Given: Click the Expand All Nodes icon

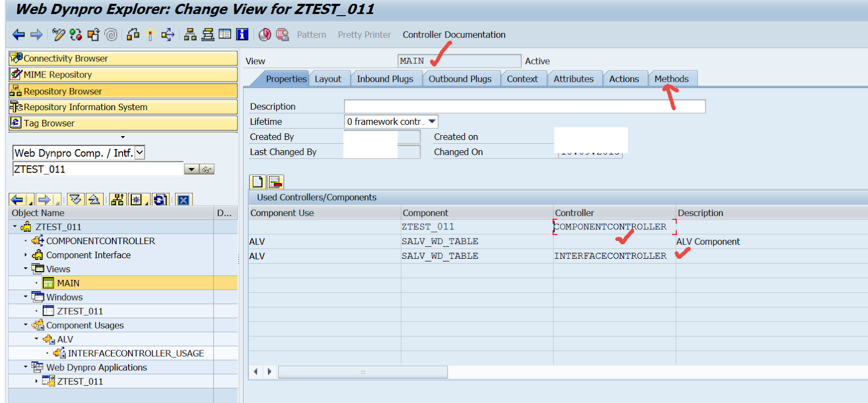Looking at the screenshot, I should [x=75, y=200].
